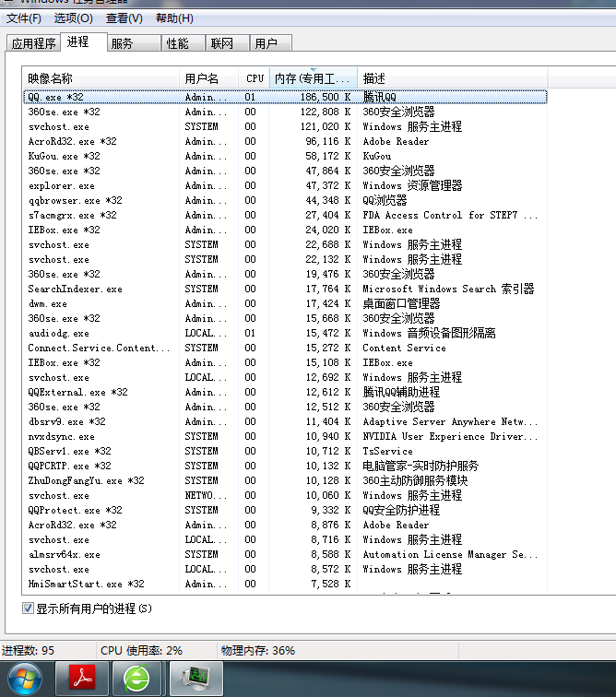Switch to the 服务 tab
Screen dimensions: 616x697
point(134,43)
